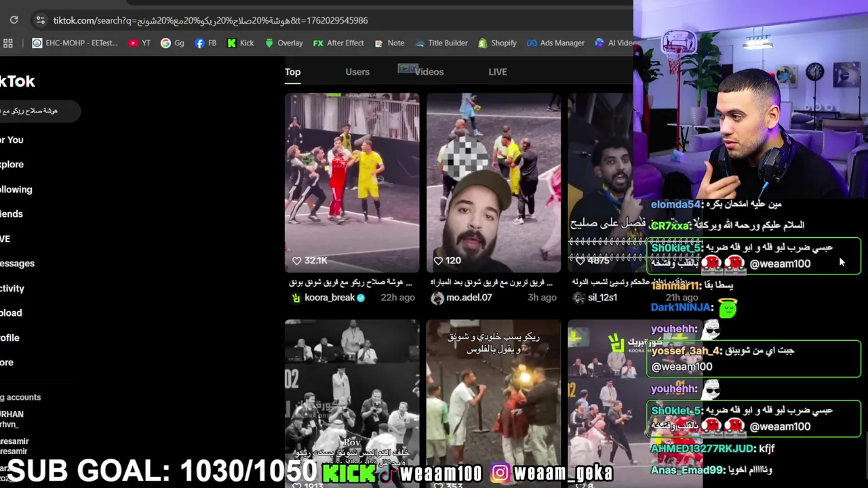Reload the page with browser refresh icon

14,20
